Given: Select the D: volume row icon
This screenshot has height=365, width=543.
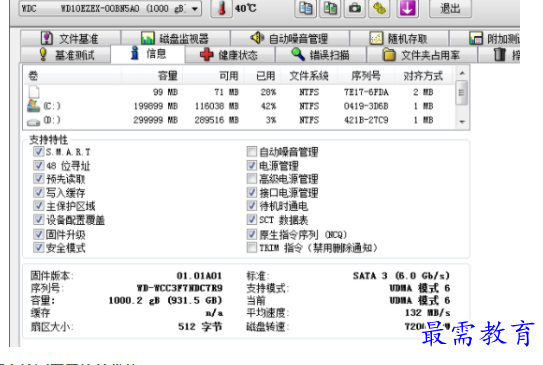Looking at the screenshot, I should point(34,122).
